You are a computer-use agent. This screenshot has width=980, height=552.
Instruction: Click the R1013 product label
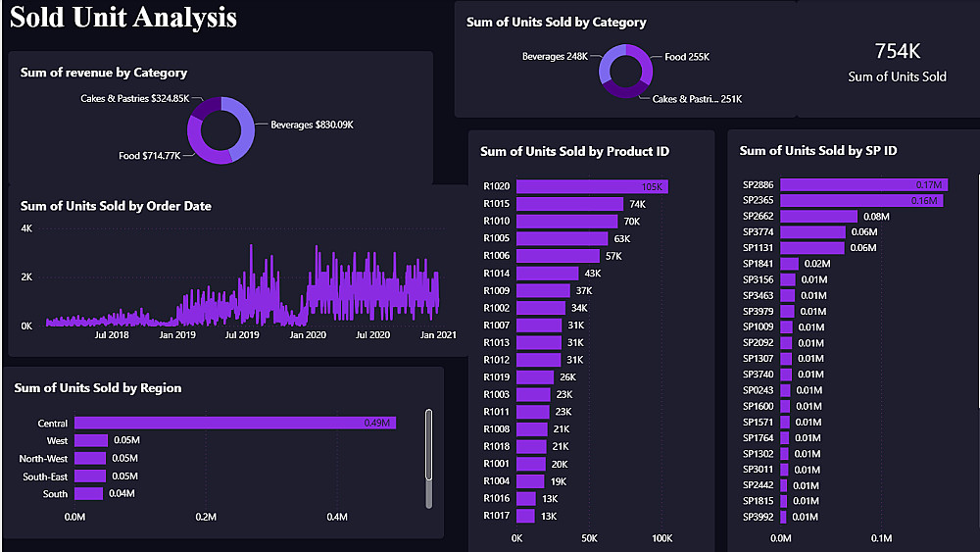click(x=496, y=342)
